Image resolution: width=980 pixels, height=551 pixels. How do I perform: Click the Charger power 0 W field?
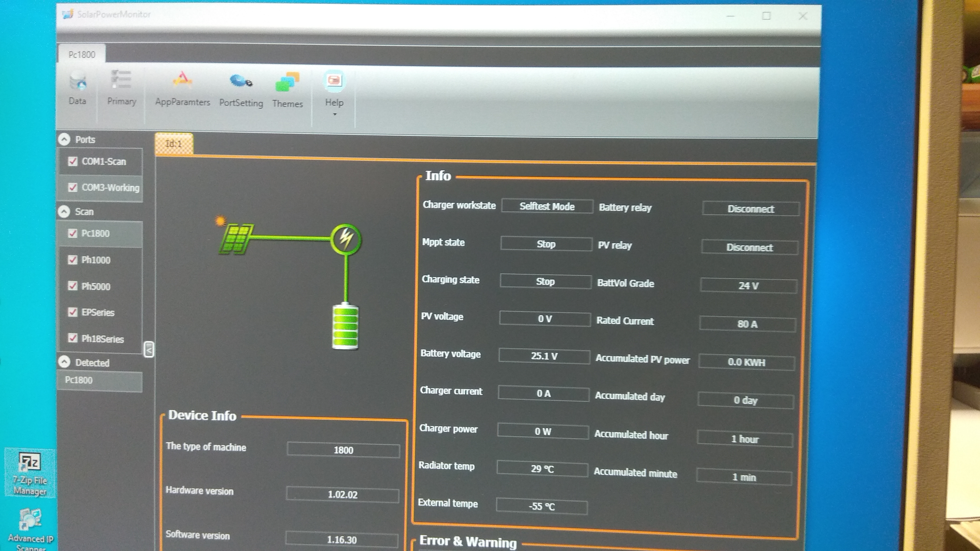543,431
